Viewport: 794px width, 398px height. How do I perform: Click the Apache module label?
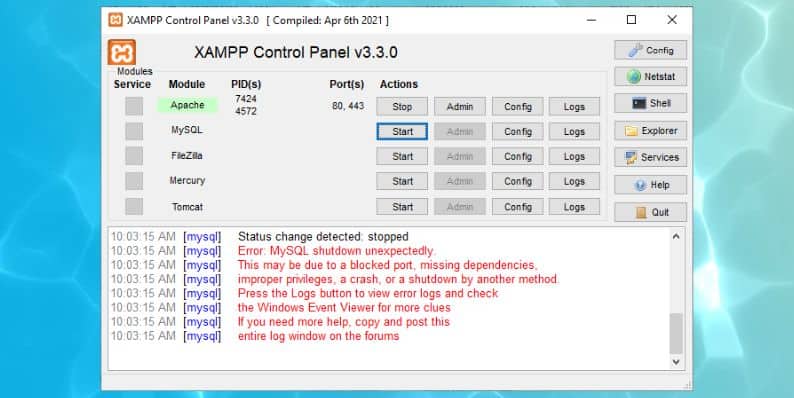tap(187, 105)
